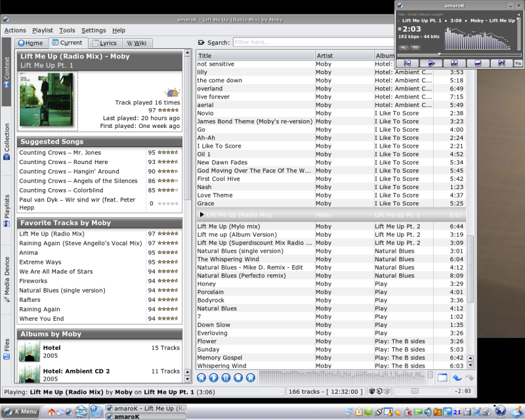This screenshot has height=420, width=525.
Task: Open the K Menu on taskbar
Action: pyautogui.click(x=20, y=411)
